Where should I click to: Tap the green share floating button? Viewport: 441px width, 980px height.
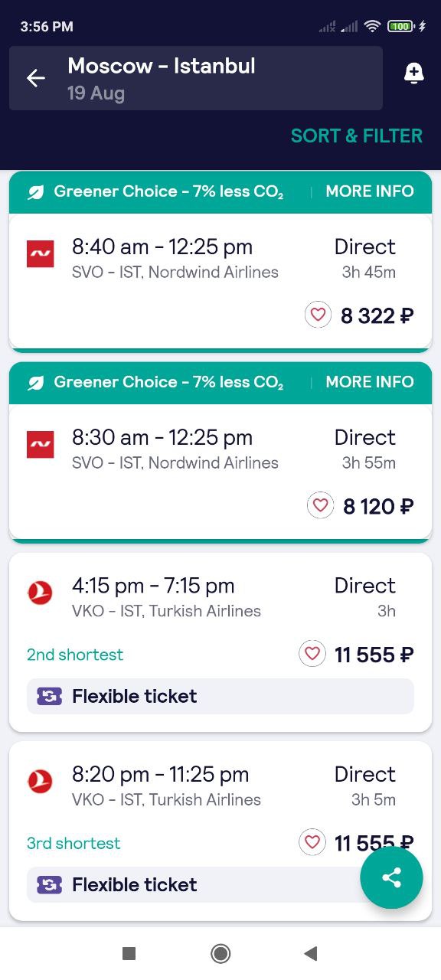tap(391, 877)
